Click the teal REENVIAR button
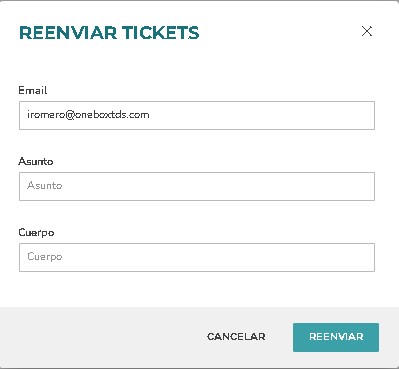Screen dimensions: 399x369 (336, 337)
